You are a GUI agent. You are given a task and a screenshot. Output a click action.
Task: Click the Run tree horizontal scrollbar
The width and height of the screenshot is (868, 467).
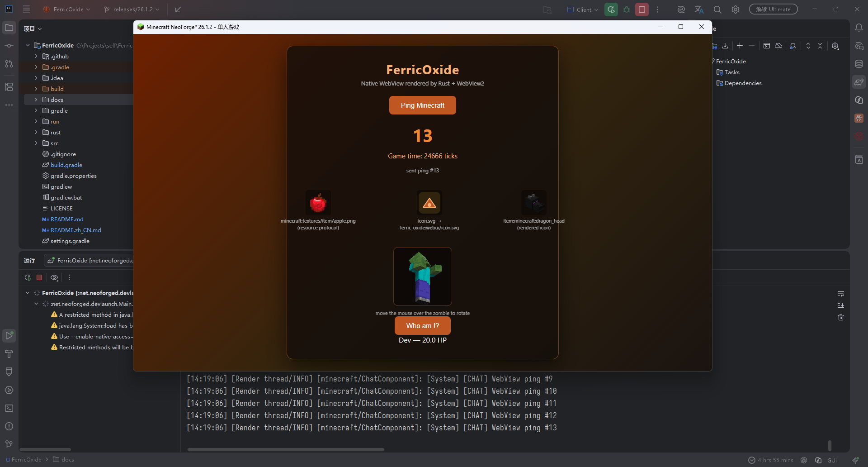pos(45,449)
